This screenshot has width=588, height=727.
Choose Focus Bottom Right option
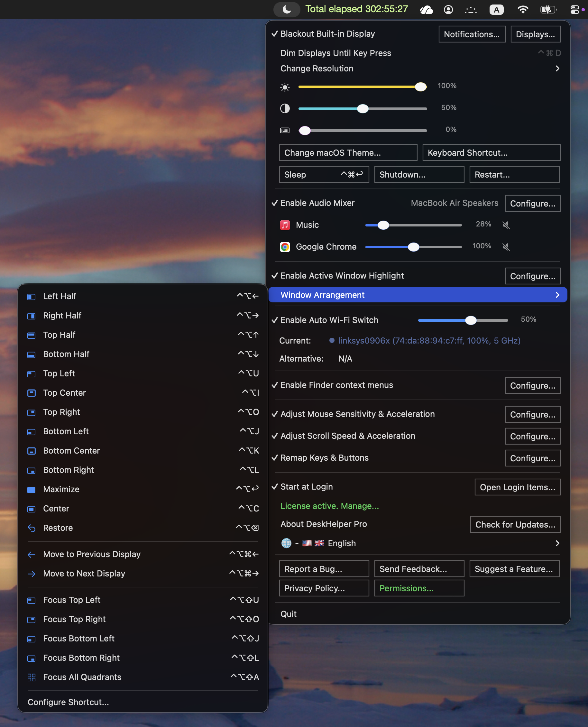(142, 658)
